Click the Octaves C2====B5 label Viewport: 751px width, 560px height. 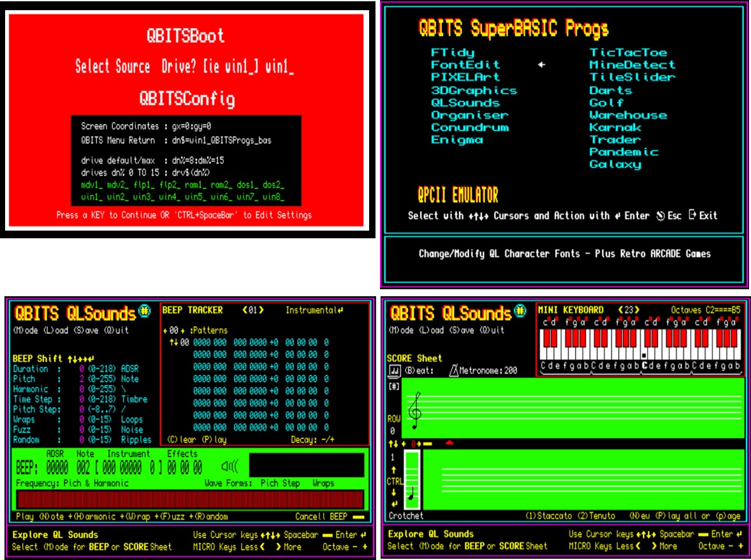pyautogui.click(x=706, y=310)
